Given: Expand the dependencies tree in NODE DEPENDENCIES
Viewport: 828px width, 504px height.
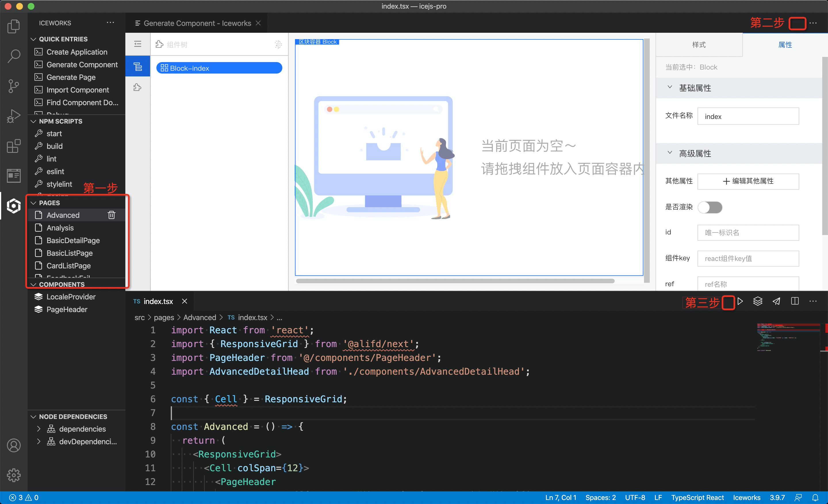Looking at the screenshot, I should (39, 429).
